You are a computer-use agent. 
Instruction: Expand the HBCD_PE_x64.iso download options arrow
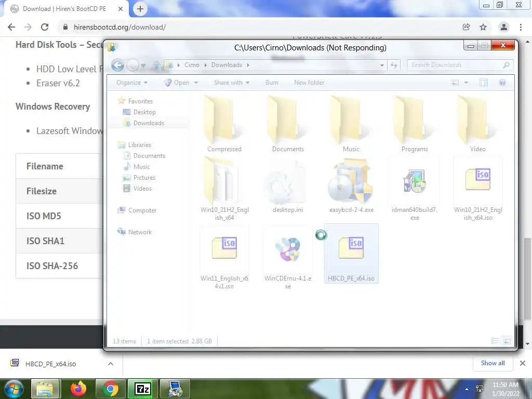tap(111, 364)
